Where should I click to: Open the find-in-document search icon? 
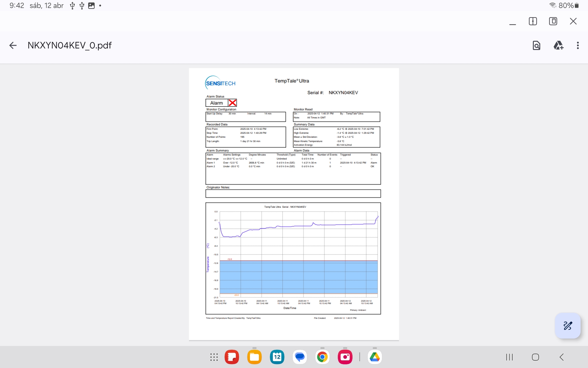tap(537, 46)
